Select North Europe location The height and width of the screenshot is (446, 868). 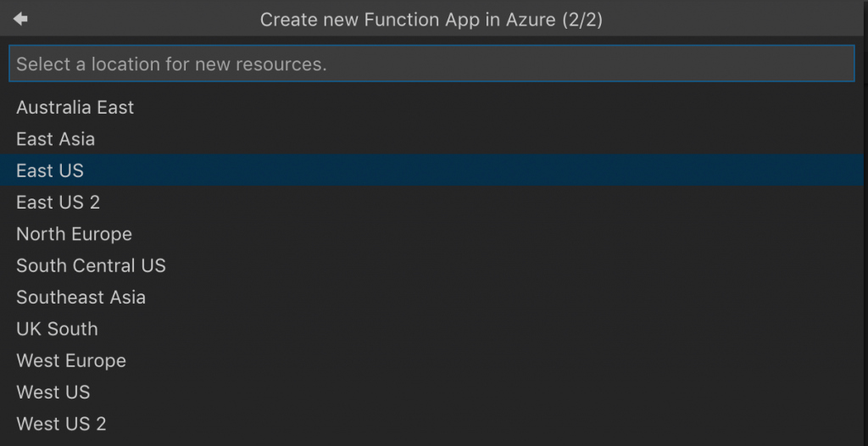(x=75, y=234)
